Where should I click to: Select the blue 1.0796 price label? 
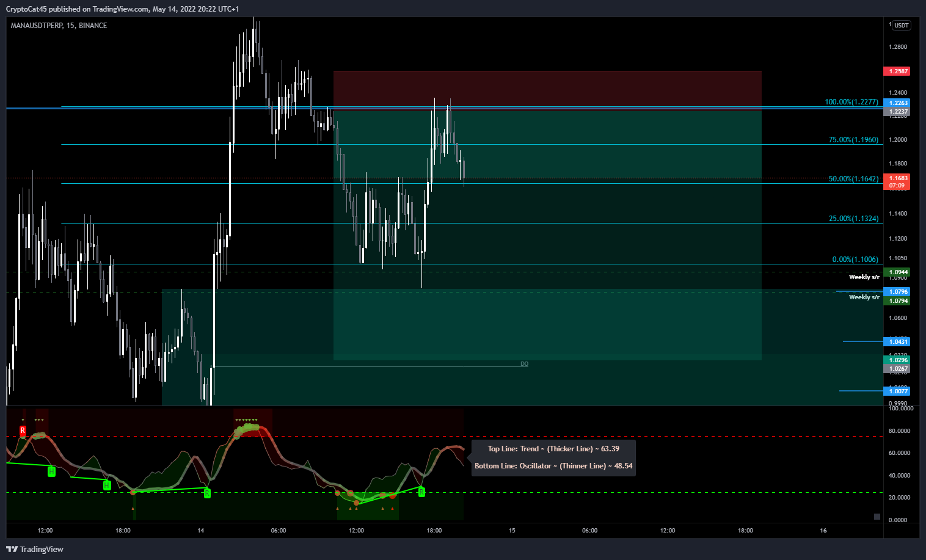point(897,292)
